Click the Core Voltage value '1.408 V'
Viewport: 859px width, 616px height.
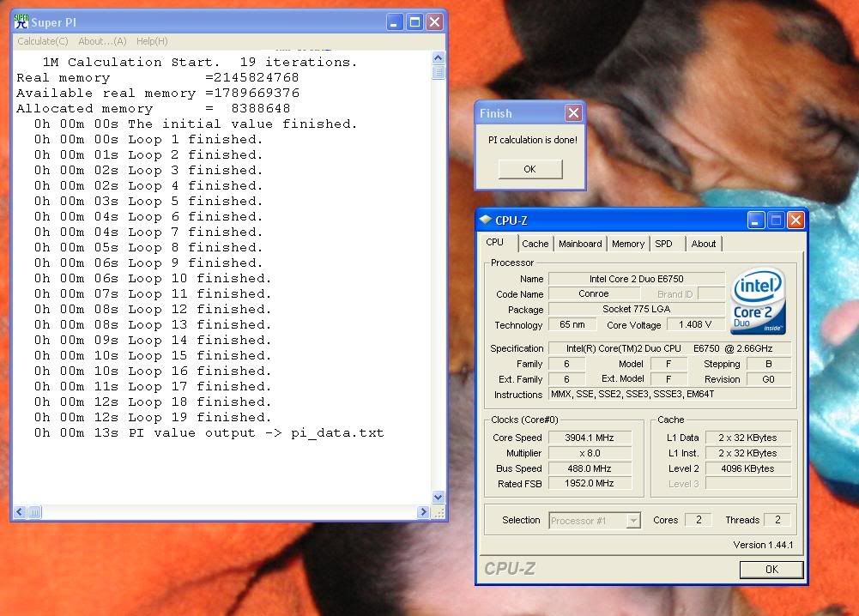[695, 324]
